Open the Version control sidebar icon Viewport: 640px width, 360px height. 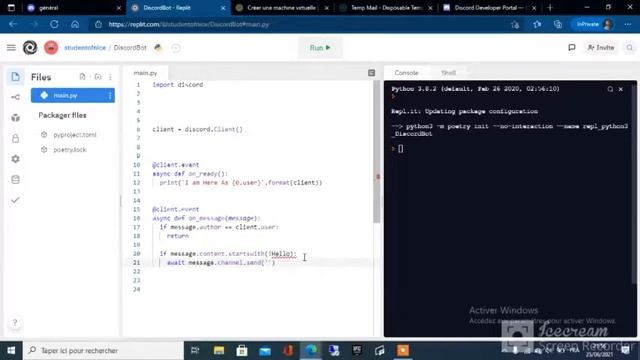16,97
